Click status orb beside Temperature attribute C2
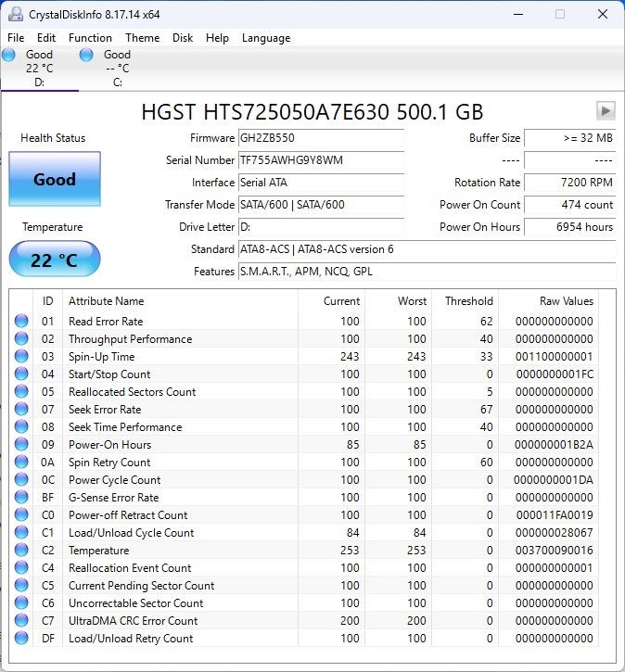This screenshot has width=625, height=672. point(21,550)
